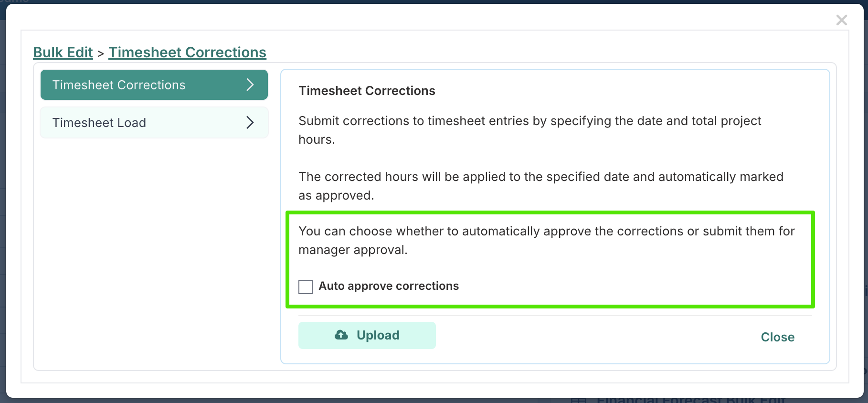Expand the Timesheet Load chevron arrow
This screenshot has height=403, width=868.
tap(250, 122)
